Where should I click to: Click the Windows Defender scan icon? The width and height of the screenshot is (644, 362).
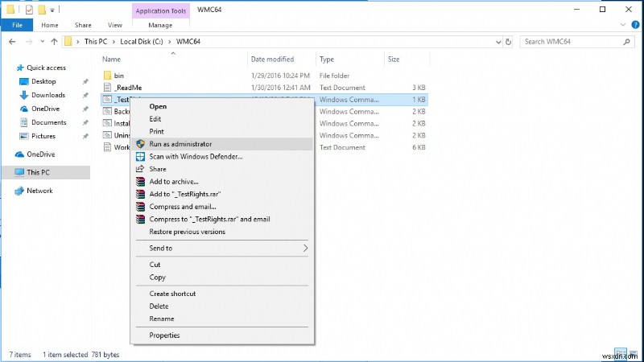140,156
